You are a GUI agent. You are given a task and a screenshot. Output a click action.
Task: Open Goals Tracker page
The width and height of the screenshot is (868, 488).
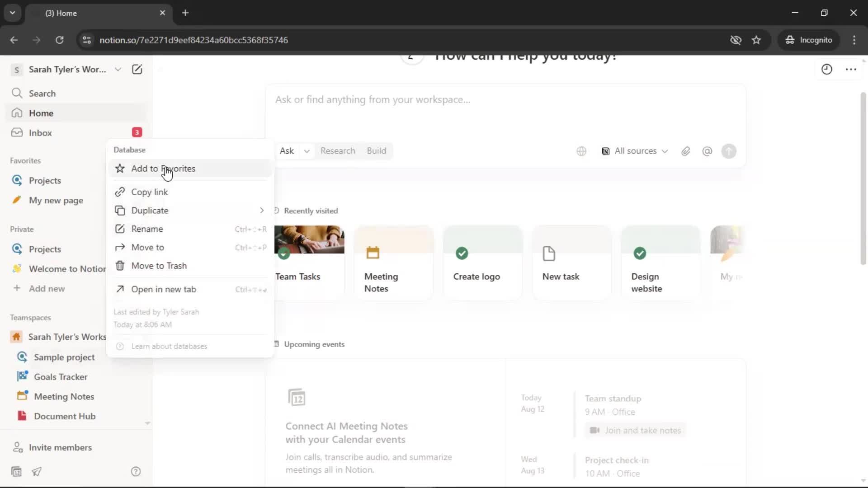click(x=61, y=376)
